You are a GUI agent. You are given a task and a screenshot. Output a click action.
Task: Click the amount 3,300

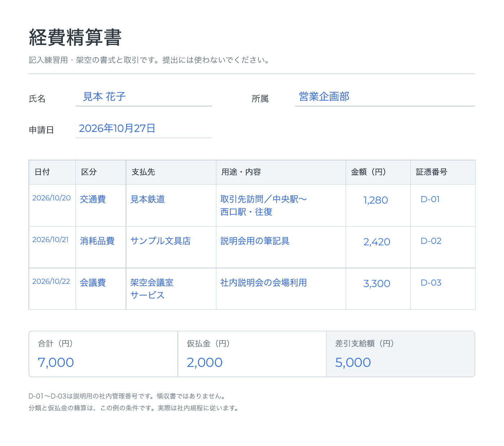(x=377, y=284)
